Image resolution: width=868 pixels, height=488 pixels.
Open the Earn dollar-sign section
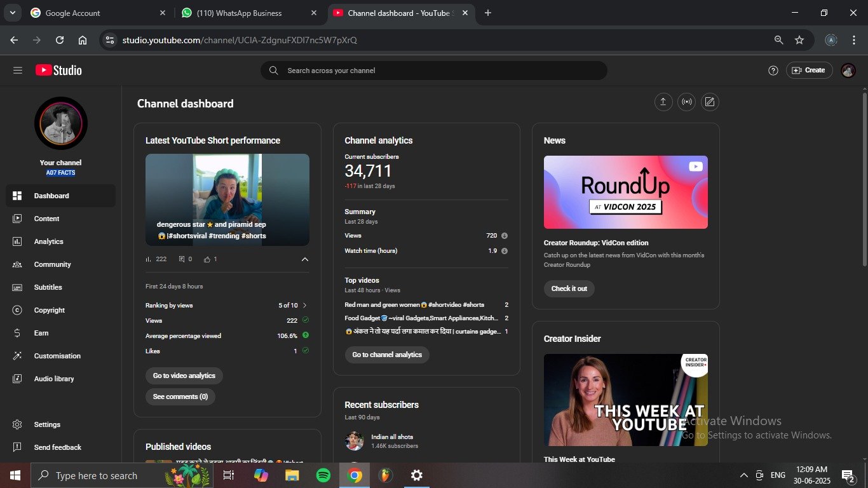(60, 333)
